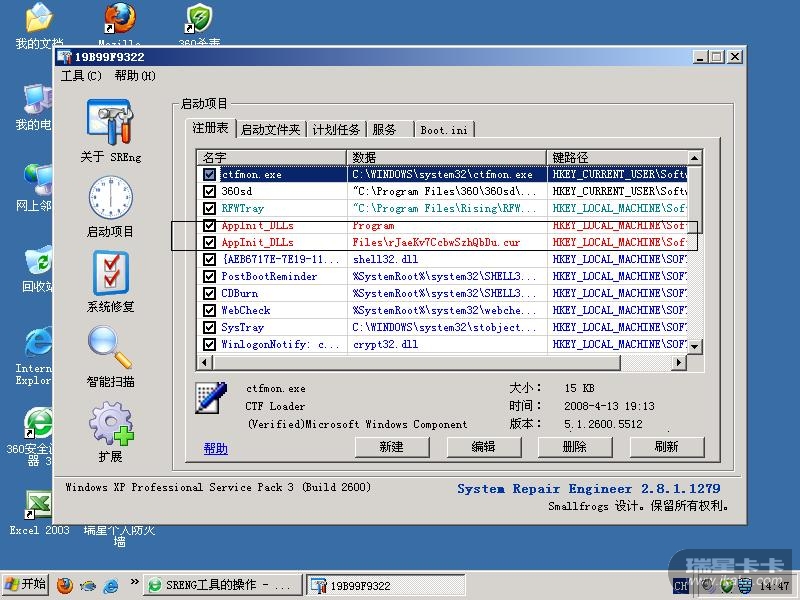Image resolution: width=800 pixels, height=600 pixels.
Task: Click the 编辑 button
Action: [484, 447]
